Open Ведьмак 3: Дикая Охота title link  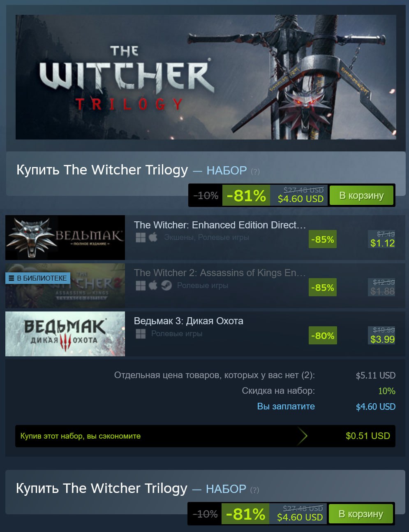tap(189, 321)
